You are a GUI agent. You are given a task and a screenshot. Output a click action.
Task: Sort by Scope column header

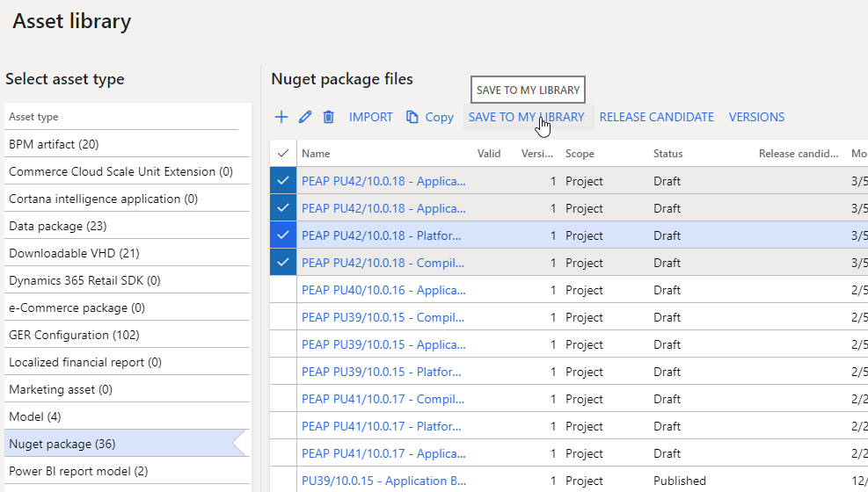[x=580, y=154]
